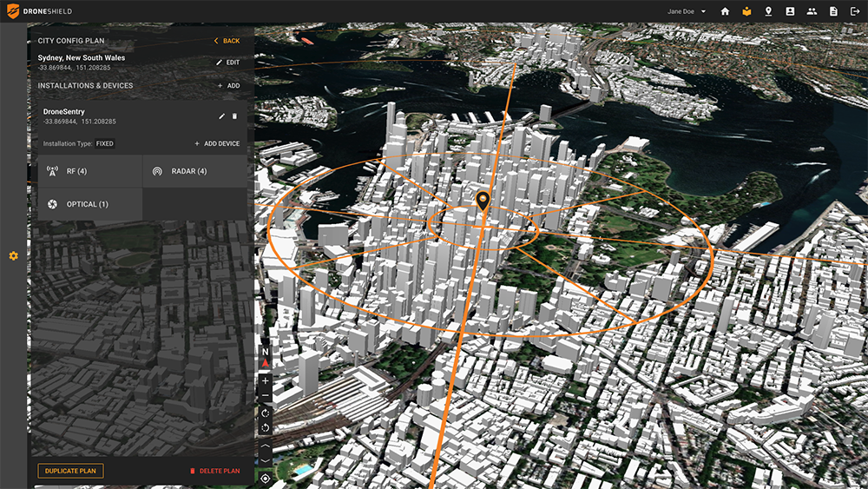Open the location pin icon in header
This screenshot has width=868, height=489.
[768, 11]
